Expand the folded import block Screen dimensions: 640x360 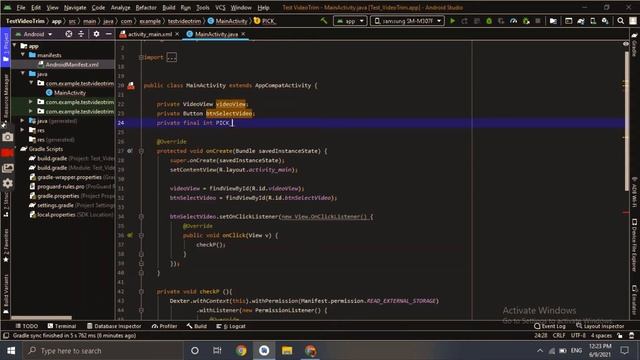coord(171,57)
